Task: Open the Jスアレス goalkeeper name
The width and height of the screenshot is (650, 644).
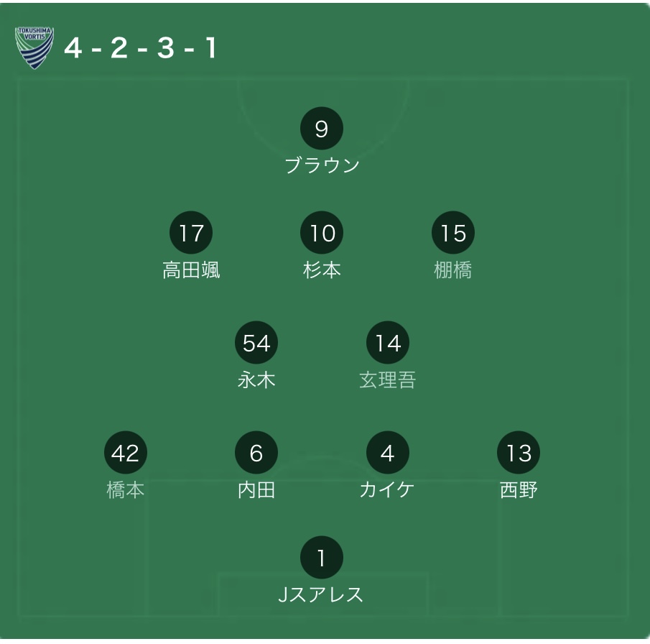Action: 320,594
